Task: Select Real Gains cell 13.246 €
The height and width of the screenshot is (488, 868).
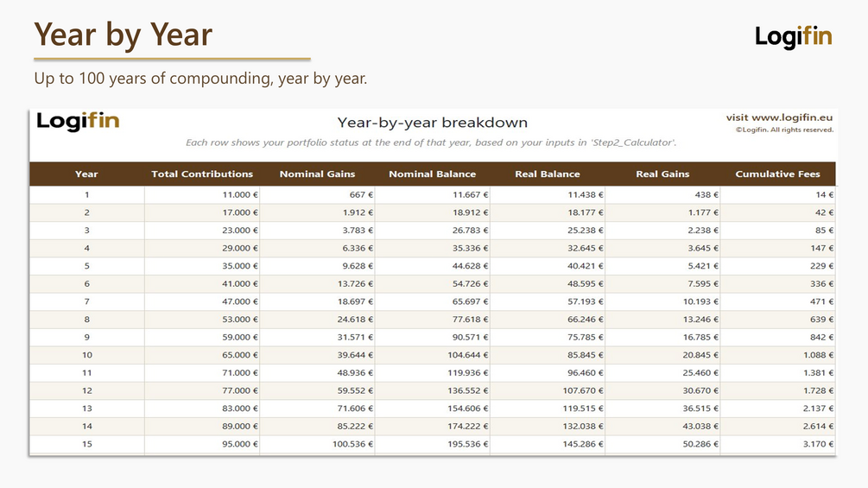Action: (x=662, y=320)
